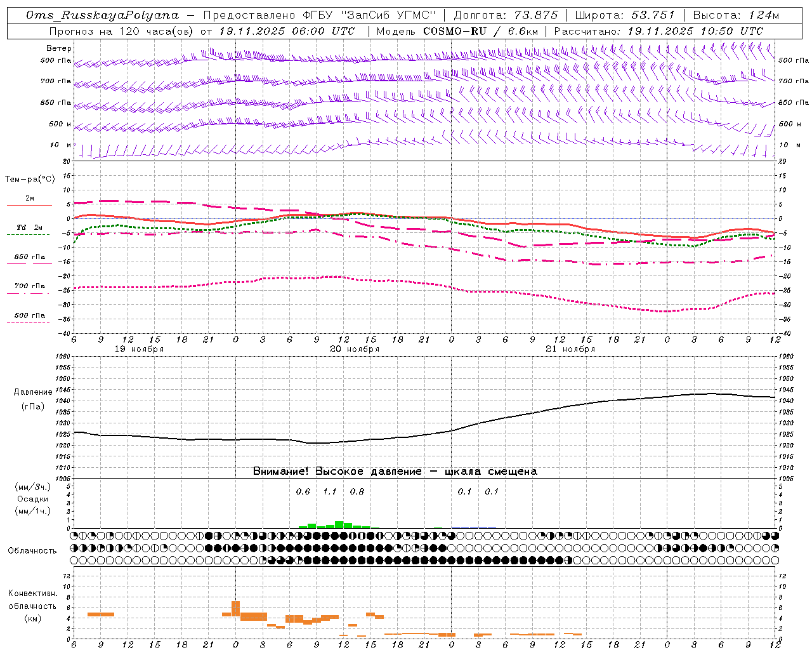Click the 850 гПа label right of wind barbs
This screenshot has width=812, height=650.
tap(794, 102)
